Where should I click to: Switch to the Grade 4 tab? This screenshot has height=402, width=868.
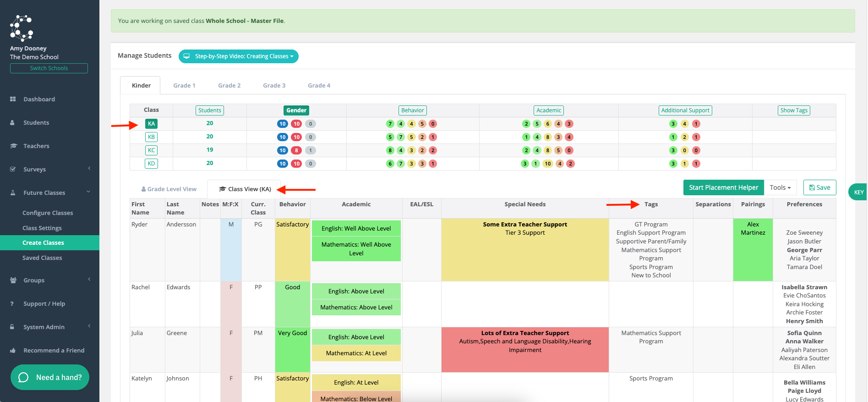click(x=319, y=85)
